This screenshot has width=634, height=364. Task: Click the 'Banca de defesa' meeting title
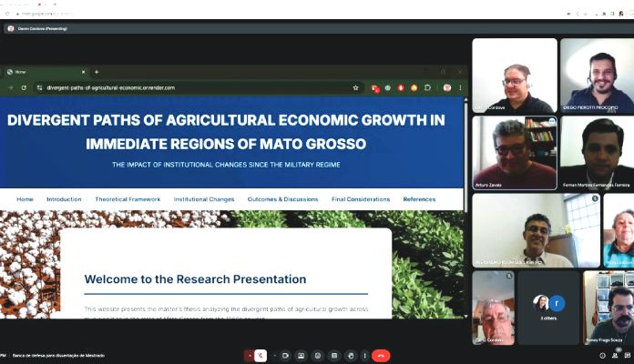pyautogui.click(x=58, y=356)
